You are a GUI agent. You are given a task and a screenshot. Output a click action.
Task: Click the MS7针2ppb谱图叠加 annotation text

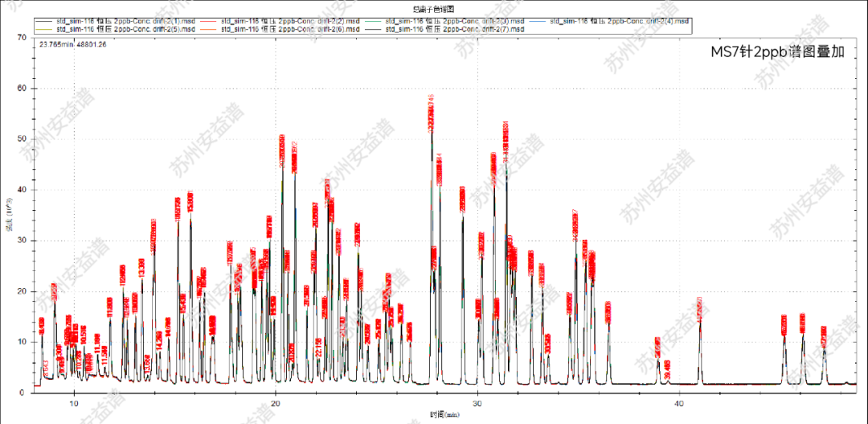point(777,52)
